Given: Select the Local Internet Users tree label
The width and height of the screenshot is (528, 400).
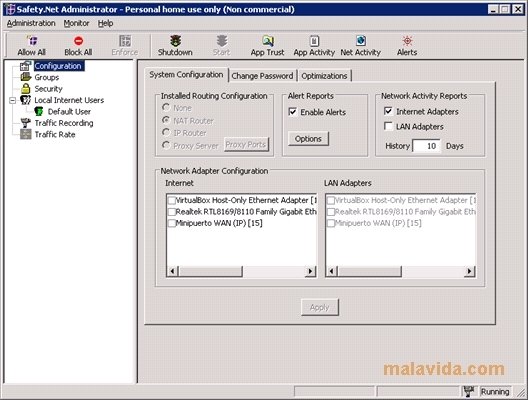Looking at the screenshot, I should pyautogui.click(x=69, y=100).
